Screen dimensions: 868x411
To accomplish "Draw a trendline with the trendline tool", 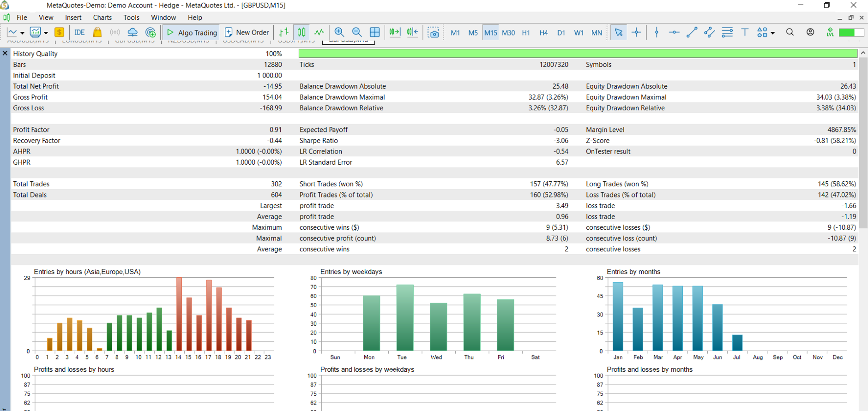I will 692,32.
